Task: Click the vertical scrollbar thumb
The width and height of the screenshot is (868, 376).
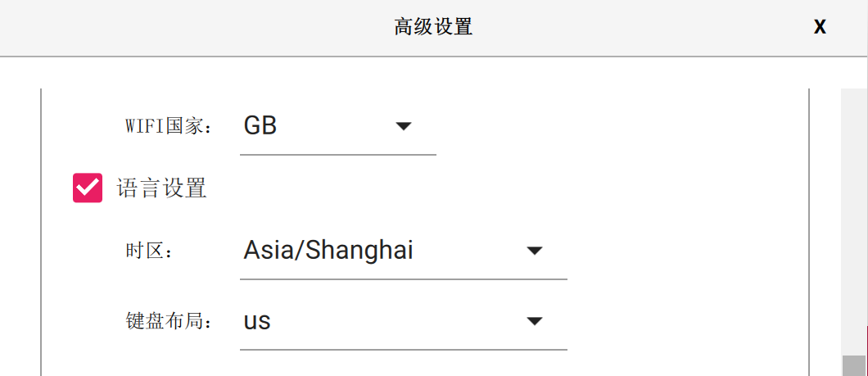Action: pyautogui.click(x=854, y=365)
